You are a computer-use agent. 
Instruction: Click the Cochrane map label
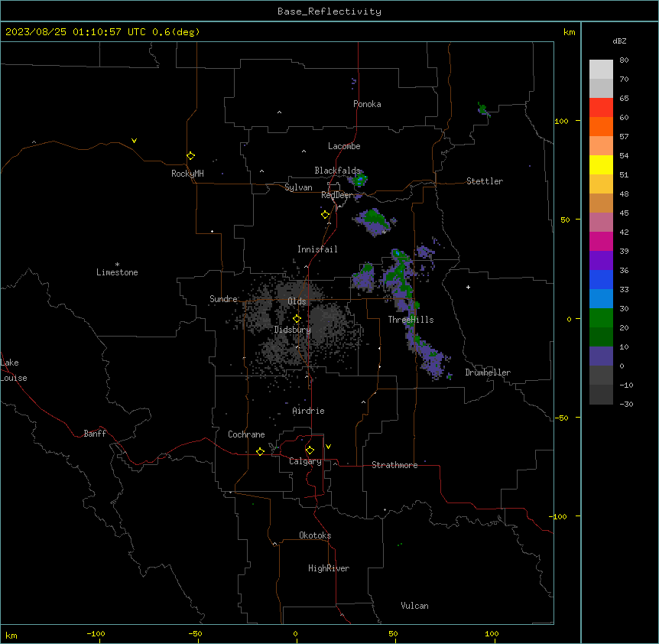tap(246, 434)
